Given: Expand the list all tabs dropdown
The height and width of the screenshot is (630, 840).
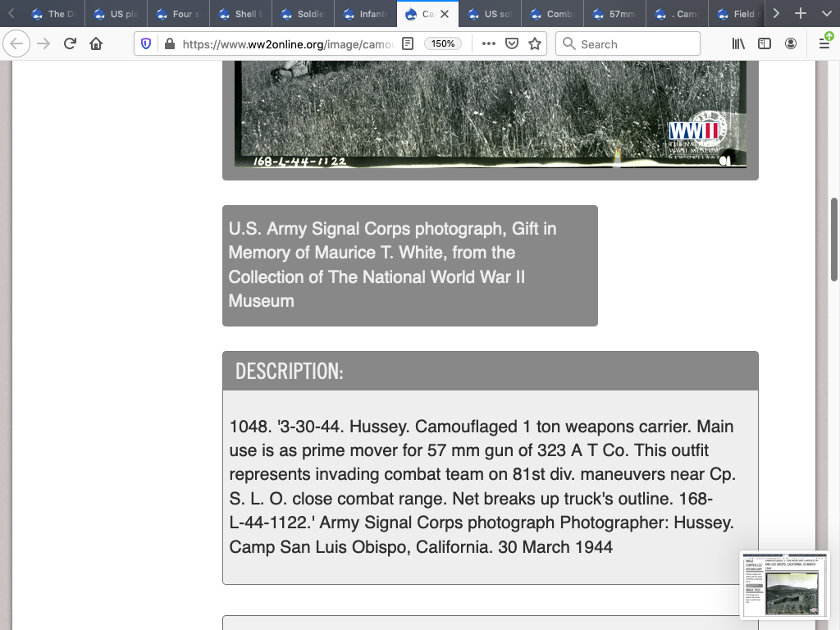Looking at the screenshot, I should coord(824,14).
